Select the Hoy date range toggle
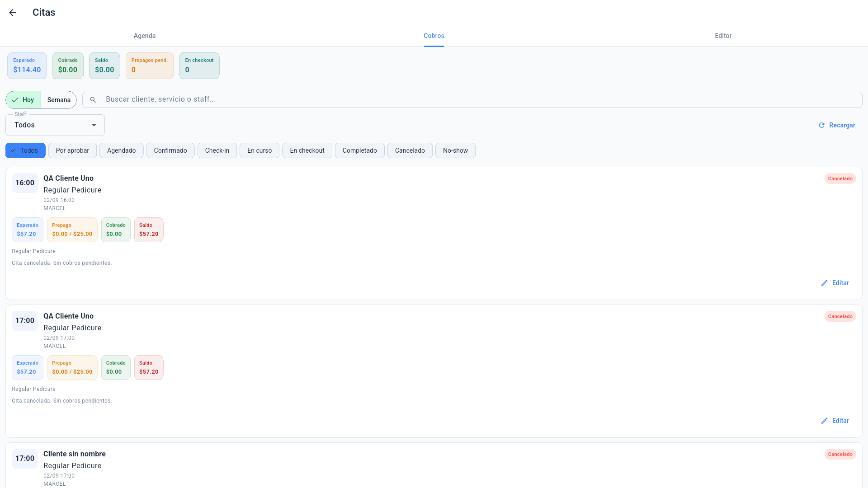Screen dimensions: 868x488 (24, 100)
